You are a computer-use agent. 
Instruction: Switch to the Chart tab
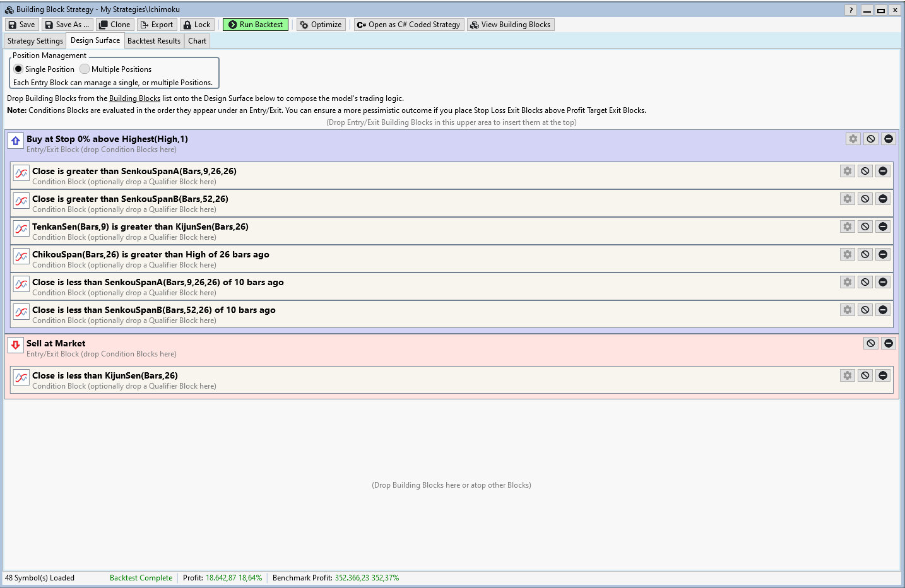pyautogui.click(x=197, y=41)
